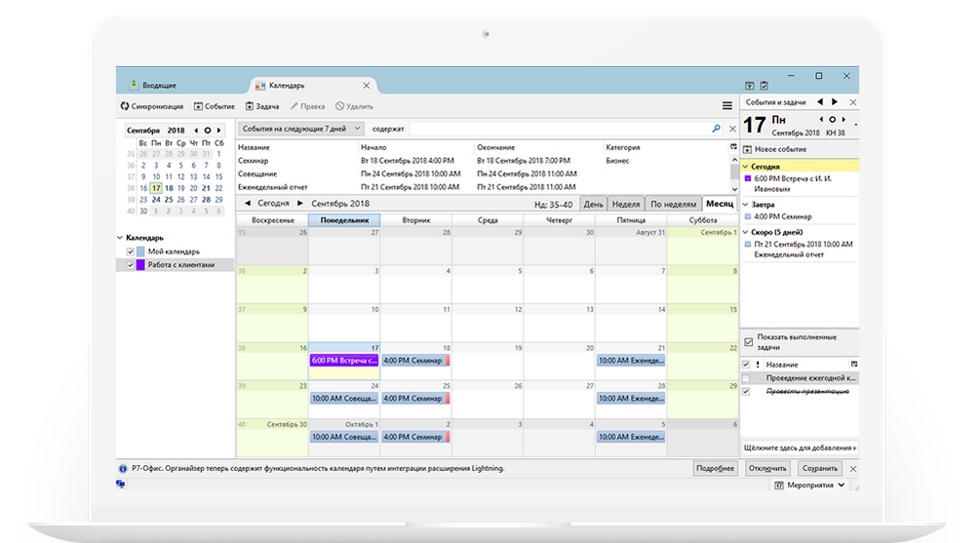Image resolution: width=980 pixels, height=543 pixels.
Task: Toggle the Работа с клиентами calendar checkbox
Action: click(131, 264)
